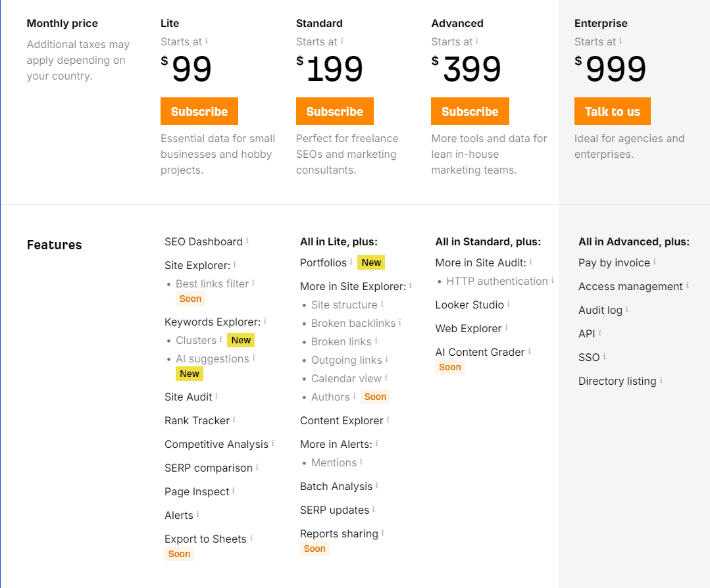The image size is (710, 588).
Task: Subscribe to the Lite plan
Action: (x=199, y=111)
